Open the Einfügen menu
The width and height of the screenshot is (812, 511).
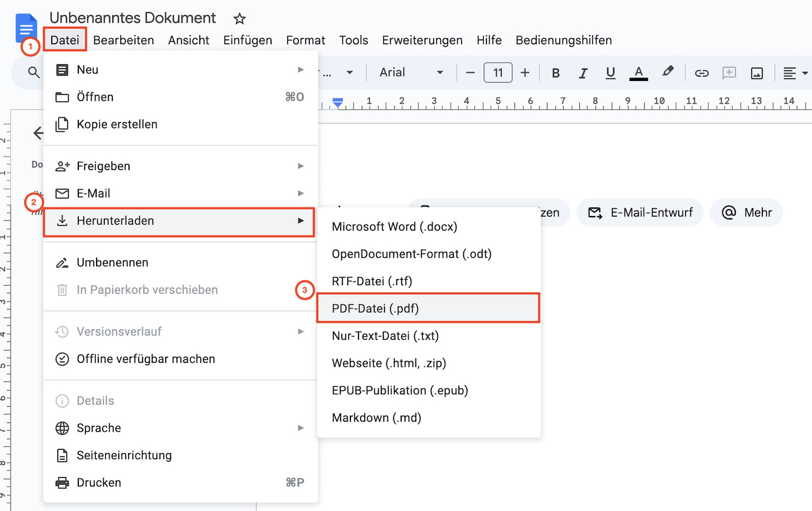247,40
